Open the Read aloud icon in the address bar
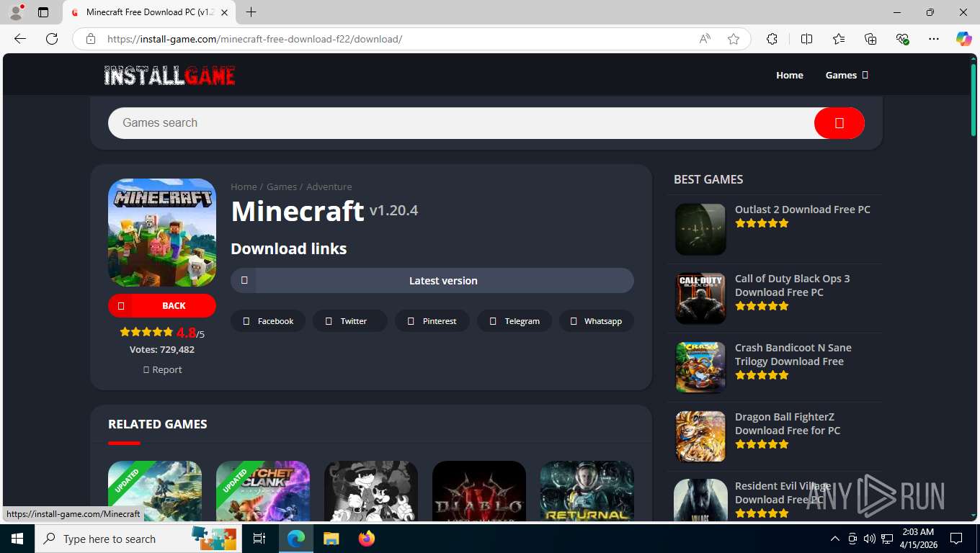The width and height of the screenshot is (980, 553). tap(705, 39)
